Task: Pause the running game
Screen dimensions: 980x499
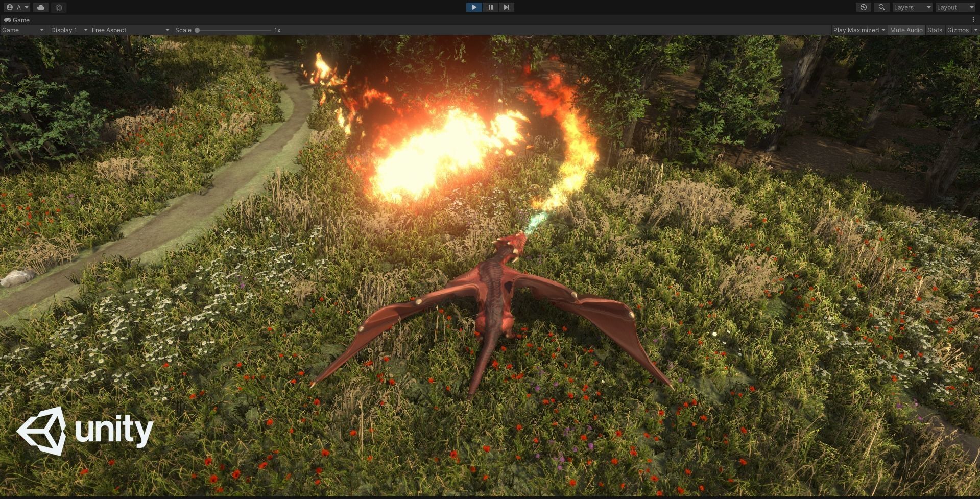Action: pos(490,7)
